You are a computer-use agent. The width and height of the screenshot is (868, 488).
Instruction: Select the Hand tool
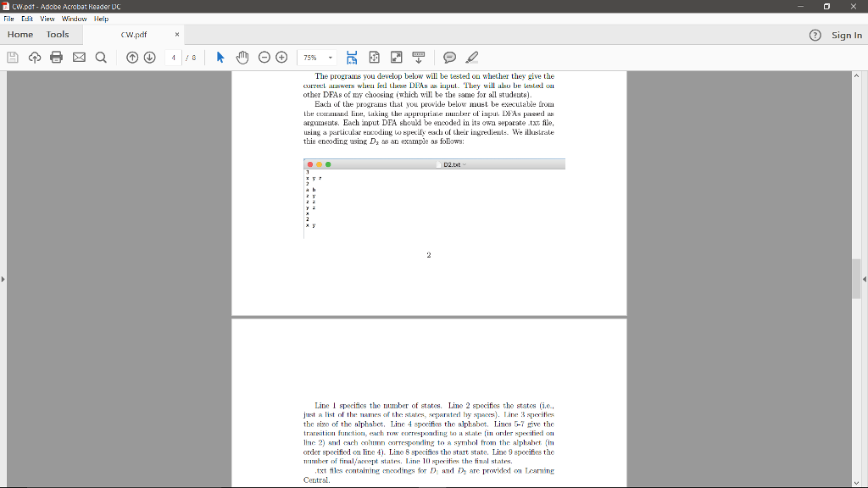(242, 57)
